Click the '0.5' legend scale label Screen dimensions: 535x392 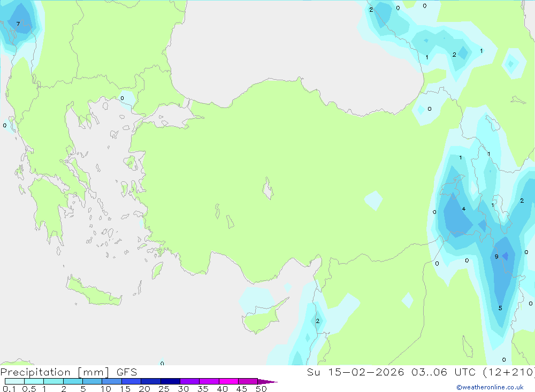tap(29, 389)
